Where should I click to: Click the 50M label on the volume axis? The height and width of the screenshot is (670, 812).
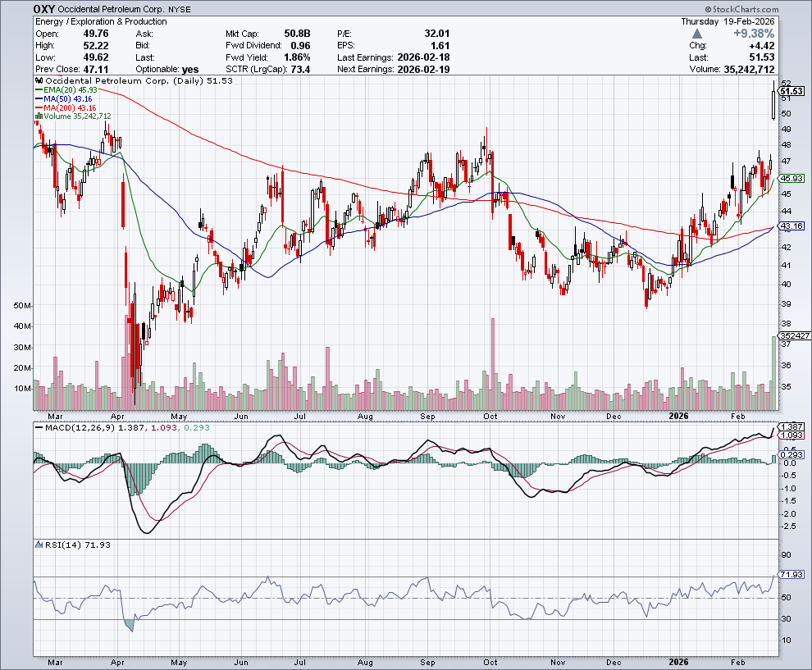tap(22, 306)
